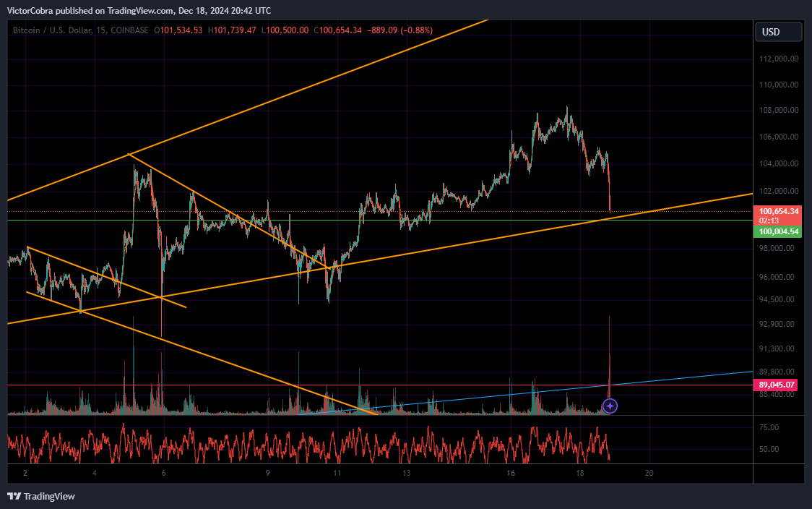Click the 98,000.00 price axis label

777,248
